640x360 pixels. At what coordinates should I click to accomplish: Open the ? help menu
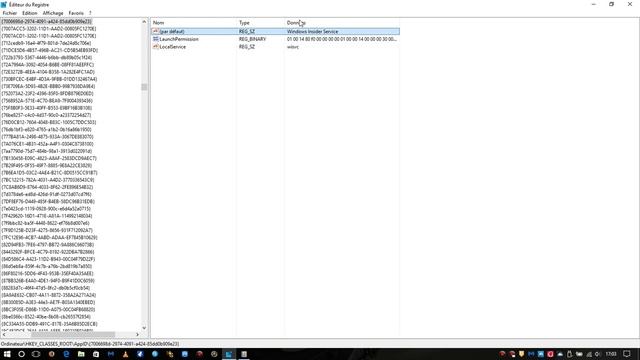point(90,13)
